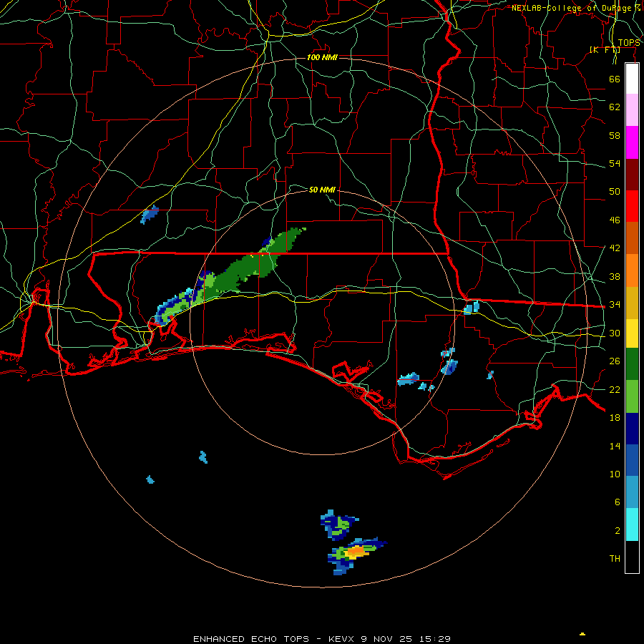The image size is (644, 644).
Task: Click the dark red legend color block
Action: point(632,174)
